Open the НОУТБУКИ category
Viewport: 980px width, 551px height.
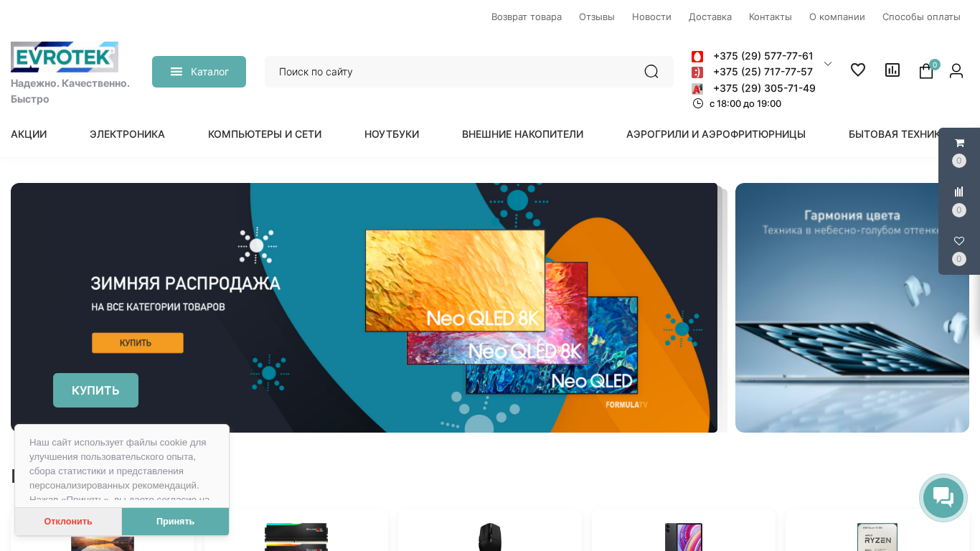pos(392,134)
